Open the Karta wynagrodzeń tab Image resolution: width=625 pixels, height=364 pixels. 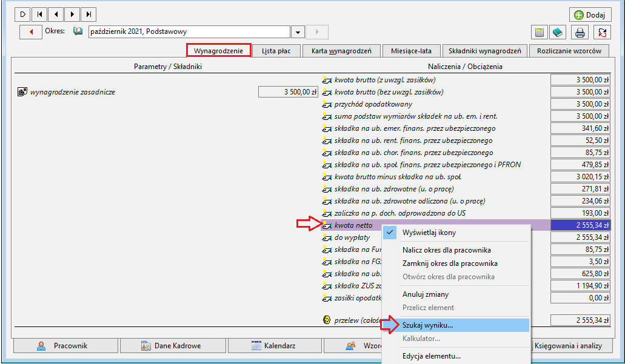[341, 51]
